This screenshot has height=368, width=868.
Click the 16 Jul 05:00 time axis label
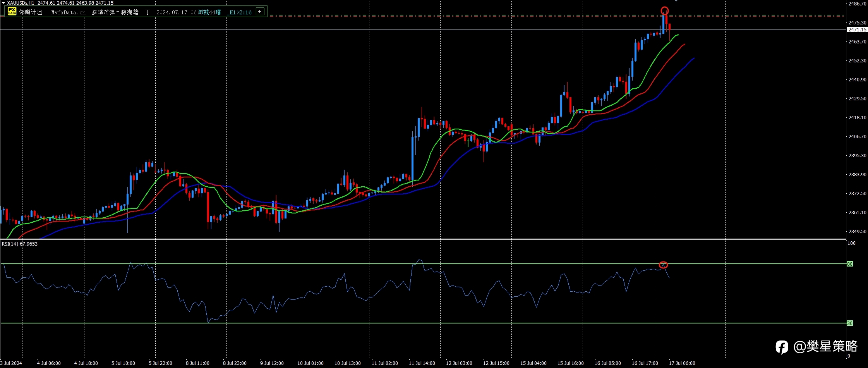[608, 363]
